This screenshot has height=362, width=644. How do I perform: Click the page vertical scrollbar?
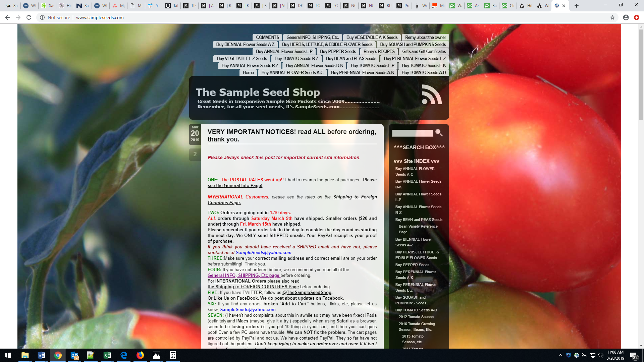[641, 74]
